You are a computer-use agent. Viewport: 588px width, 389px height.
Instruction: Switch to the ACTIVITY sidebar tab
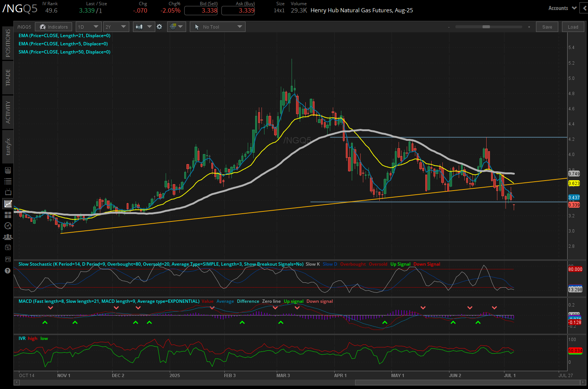(8, 112)
